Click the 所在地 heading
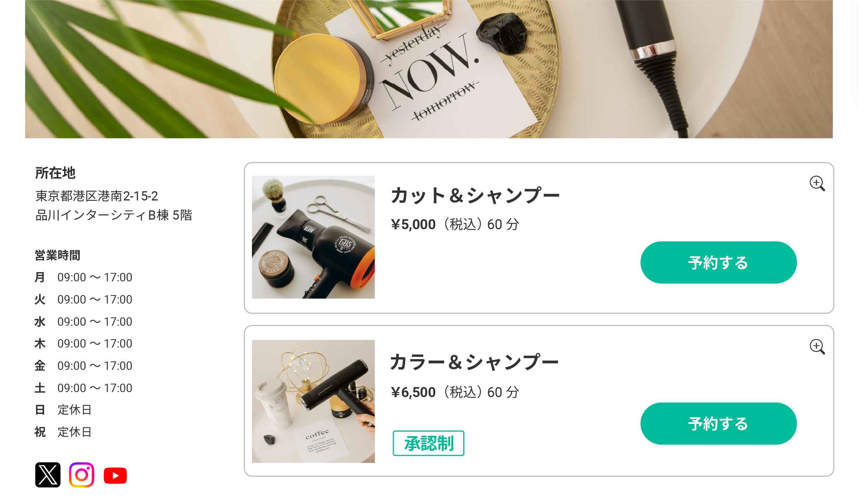 coord(55,173)
